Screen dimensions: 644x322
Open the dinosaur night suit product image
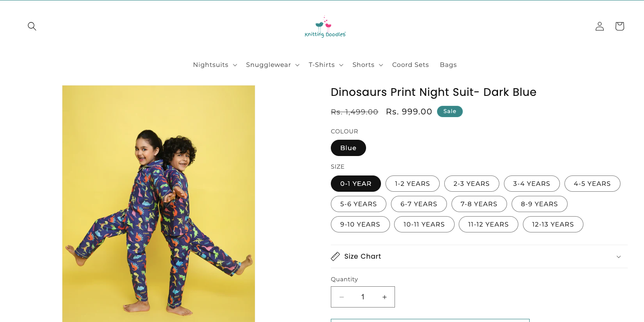(159, 204)
